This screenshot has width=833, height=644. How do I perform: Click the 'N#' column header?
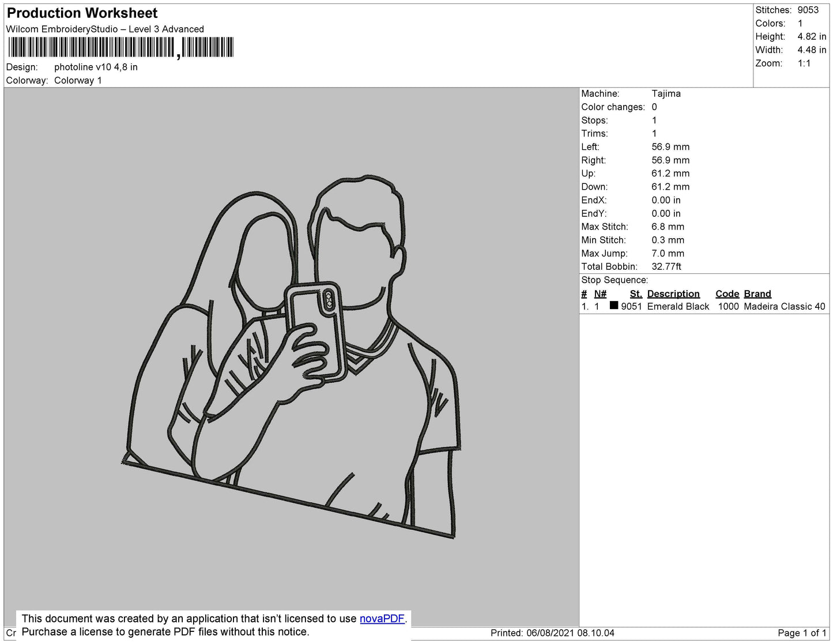coord(600,293)
